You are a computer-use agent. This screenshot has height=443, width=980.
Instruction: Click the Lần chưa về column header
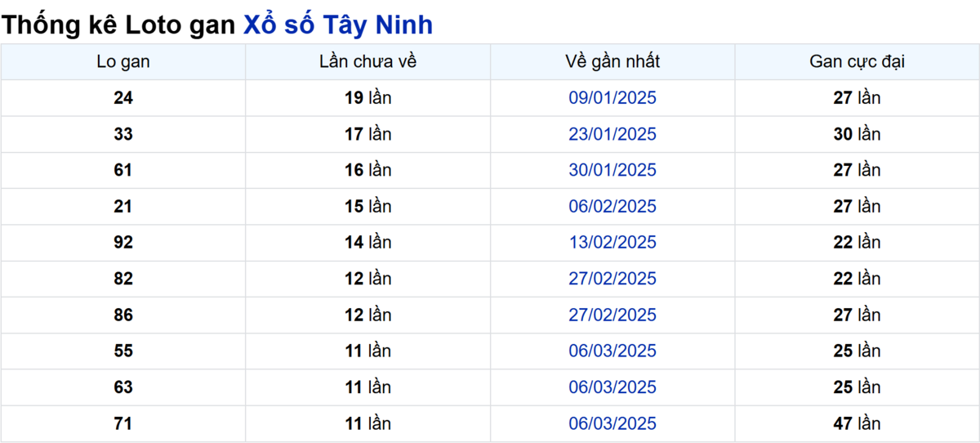click(x=368, y=62)
